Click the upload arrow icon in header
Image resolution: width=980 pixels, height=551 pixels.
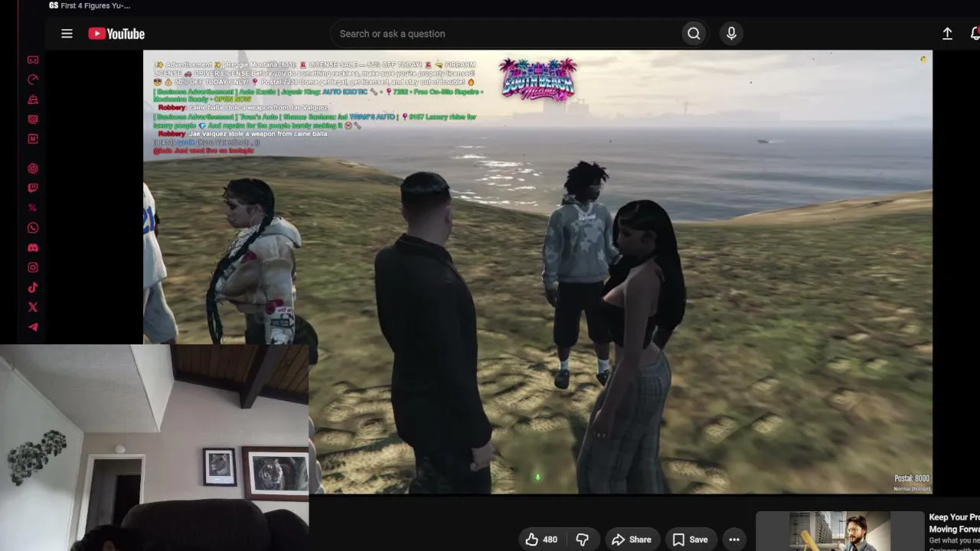tap(947, 34)
